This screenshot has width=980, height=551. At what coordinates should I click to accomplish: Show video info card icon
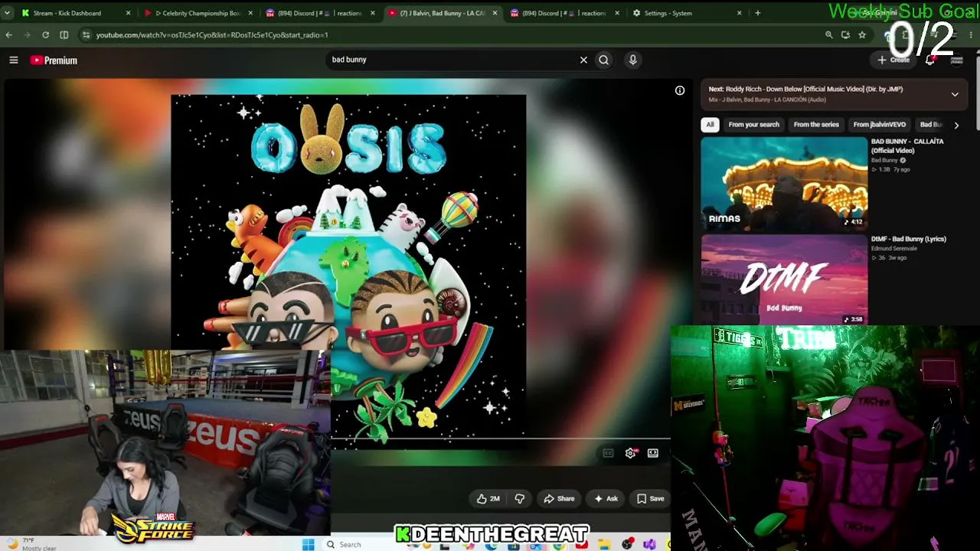(680, 90)
